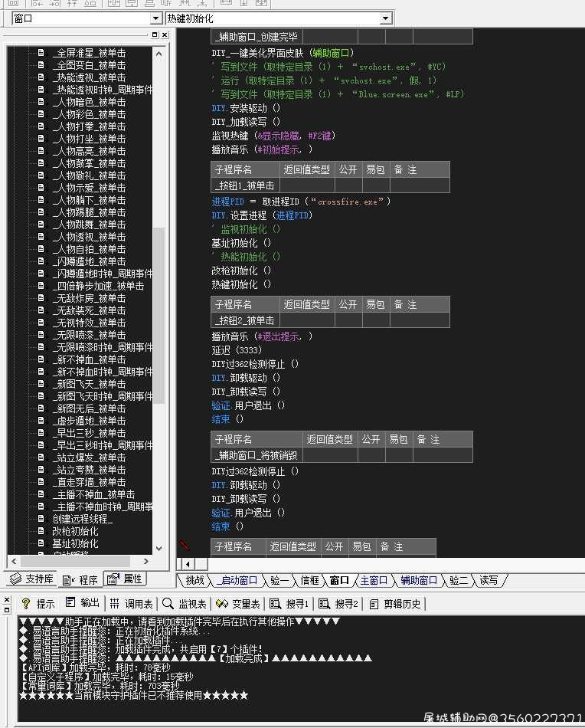Click the _辅助窗口_将被销毁 subroutine name cell
Viewport: 585px width, 728px height.
[x=257, y=455]
